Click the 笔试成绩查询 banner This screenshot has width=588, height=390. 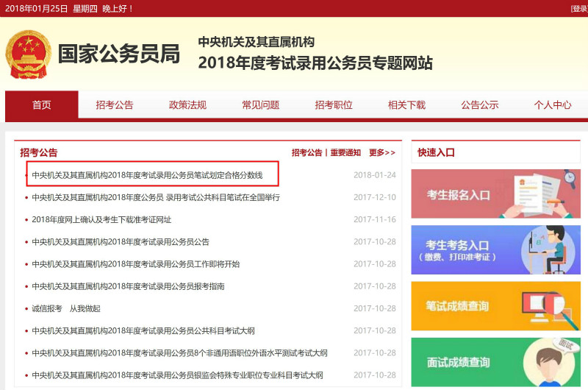pyautogui.click(x=495, y=306)
